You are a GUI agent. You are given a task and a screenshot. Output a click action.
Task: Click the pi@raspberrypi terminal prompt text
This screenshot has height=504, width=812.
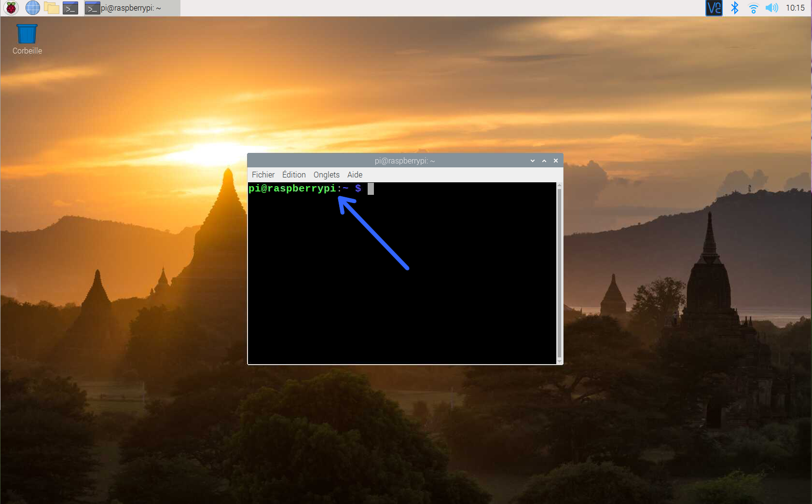point(304,189)
